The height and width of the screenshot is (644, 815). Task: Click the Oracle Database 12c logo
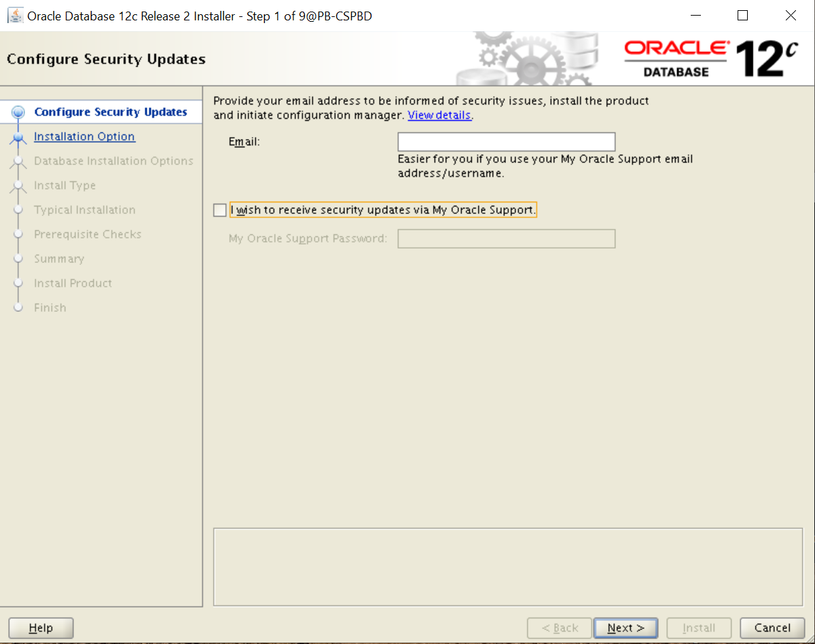point(710,59)
